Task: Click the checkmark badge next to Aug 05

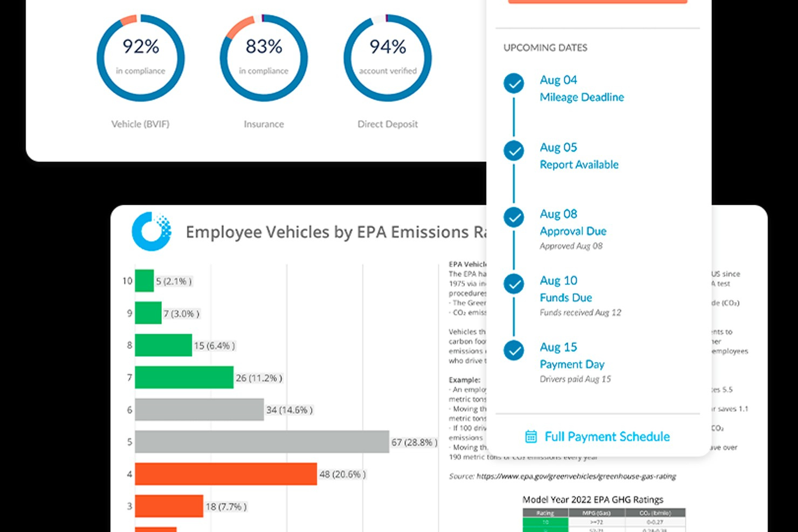Action: [513, 150]
